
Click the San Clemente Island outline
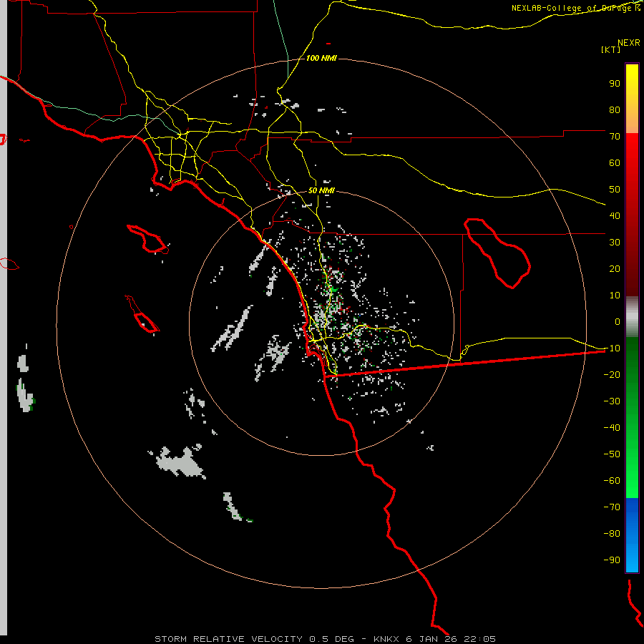pyautogui.click(x=142, y=314)
